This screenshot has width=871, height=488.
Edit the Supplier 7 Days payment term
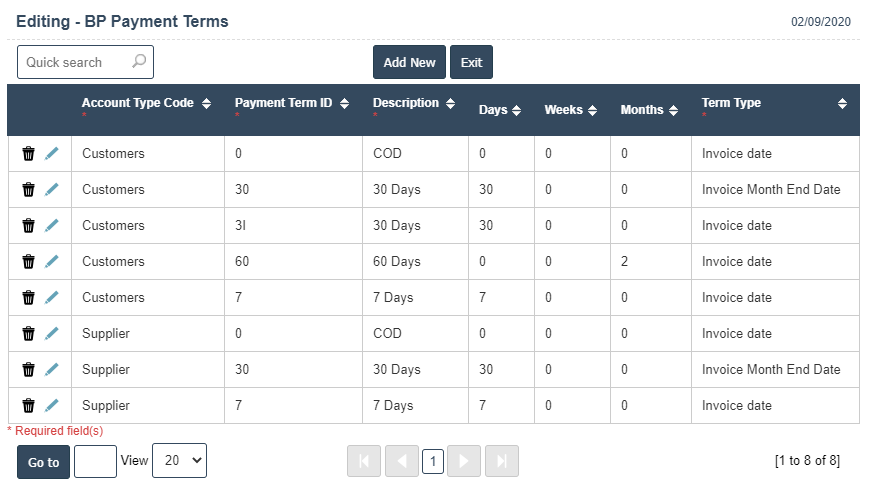click(52, 405)
